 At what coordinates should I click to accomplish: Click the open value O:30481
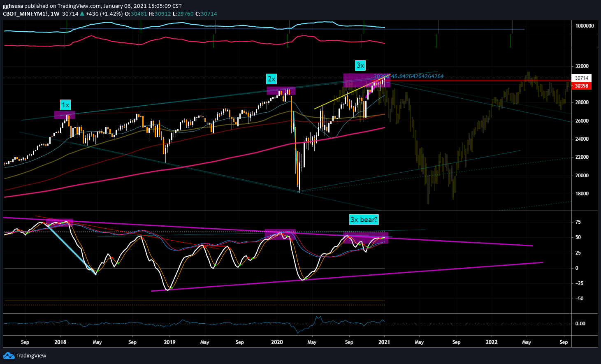[136, 14]
